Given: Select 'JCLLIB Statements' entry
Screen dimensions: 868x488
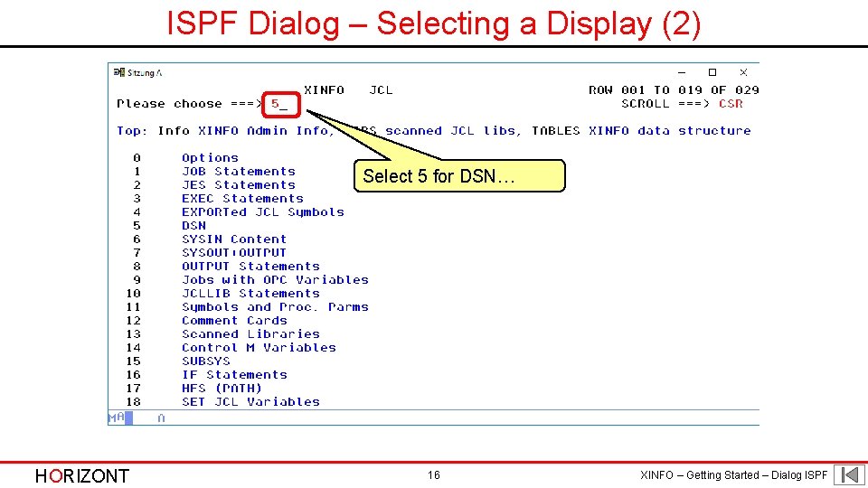Looking at the screenshot, I should point(250,293).
